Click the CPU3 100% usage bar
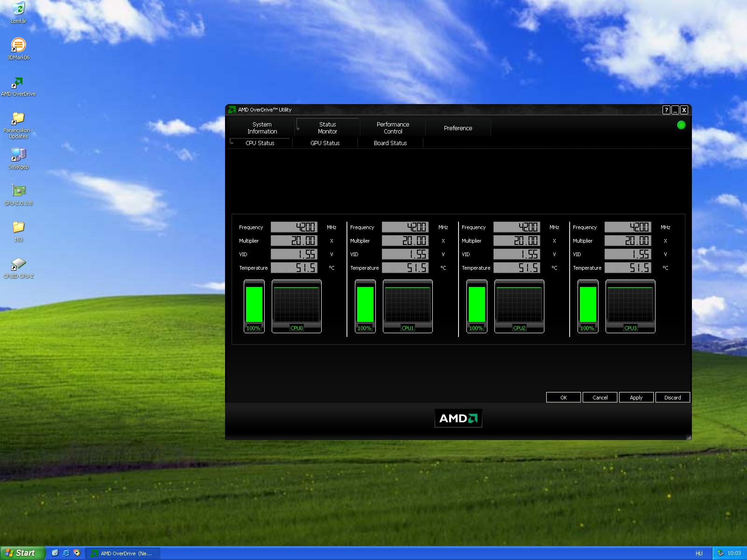This screenshot has width=747, height=560. 588,306
